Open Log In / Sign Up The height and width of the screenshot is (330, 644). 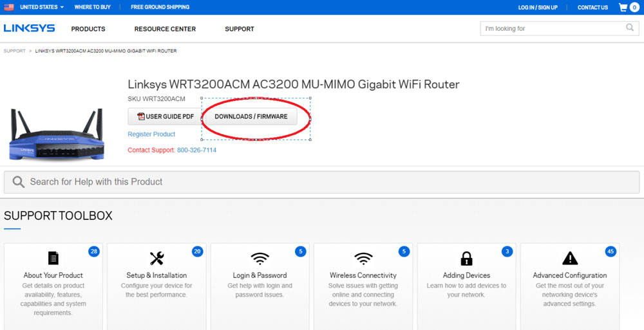tap(538, 7)
